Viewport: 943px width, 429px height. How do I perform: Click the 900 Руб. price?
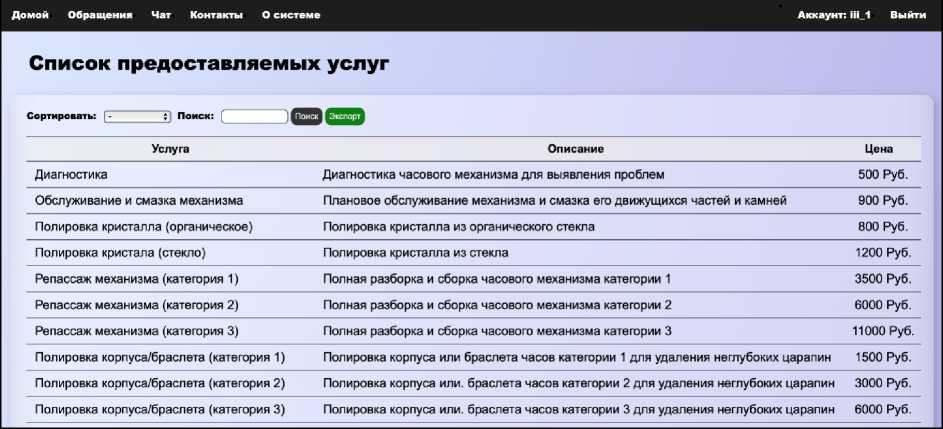[x=883, y=200]
